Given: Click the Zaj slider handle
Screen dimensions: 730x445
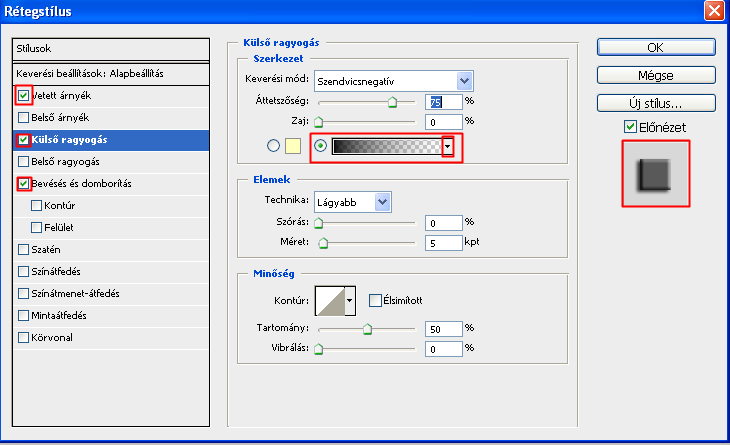Looking at the screenshot, I should coord(318,122).
